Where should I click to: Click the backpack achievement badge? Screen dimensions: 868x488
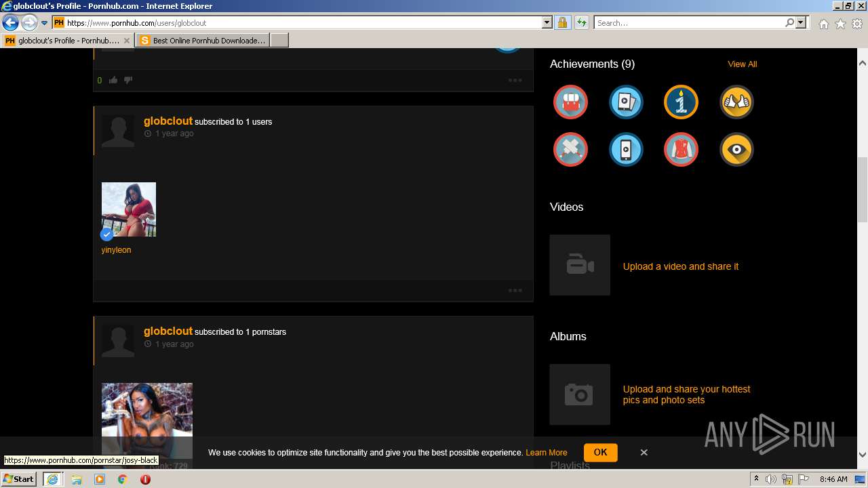[x=570, y=102]
